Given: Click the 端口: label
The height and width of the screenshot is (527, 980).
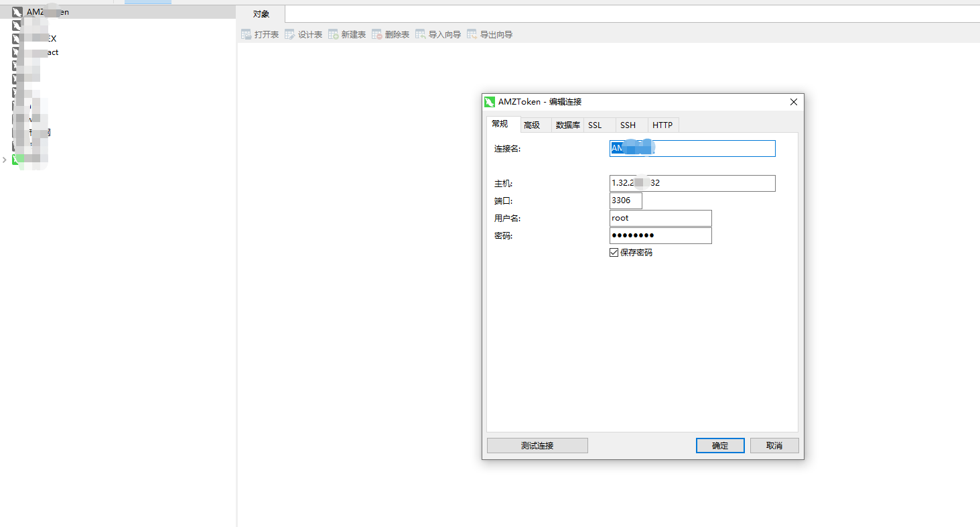Looking at the screenshot, I should [503, 201].
